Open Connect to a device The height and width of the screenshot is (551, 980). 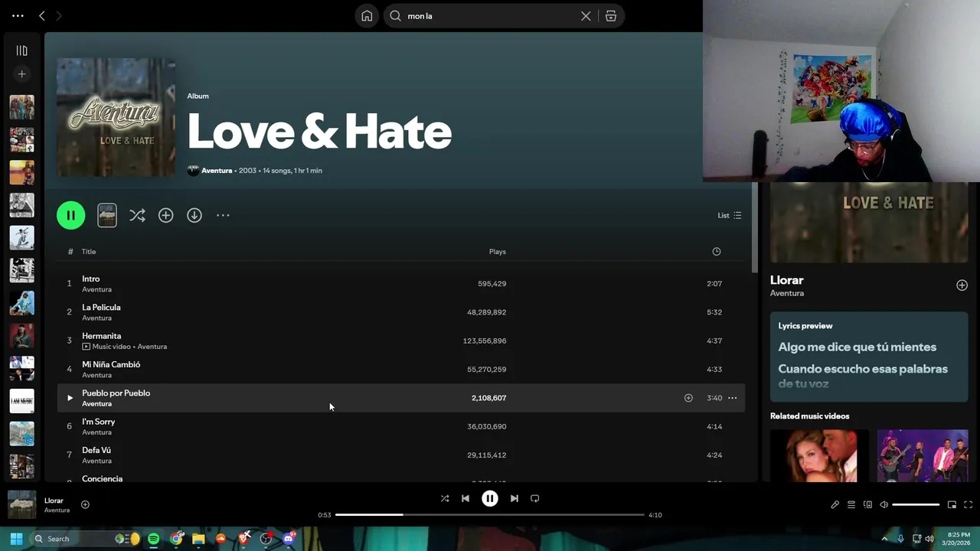coord(867,504)
